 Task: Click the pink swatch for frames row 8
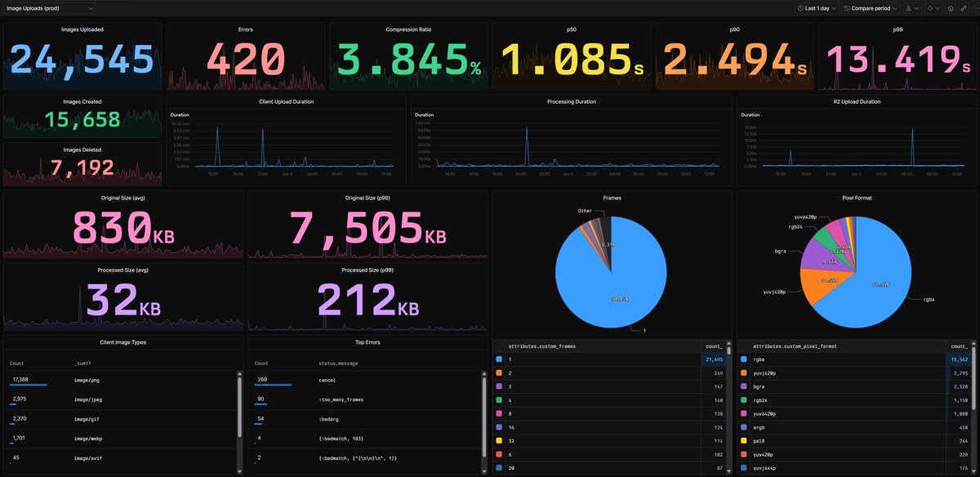(500, 414)
